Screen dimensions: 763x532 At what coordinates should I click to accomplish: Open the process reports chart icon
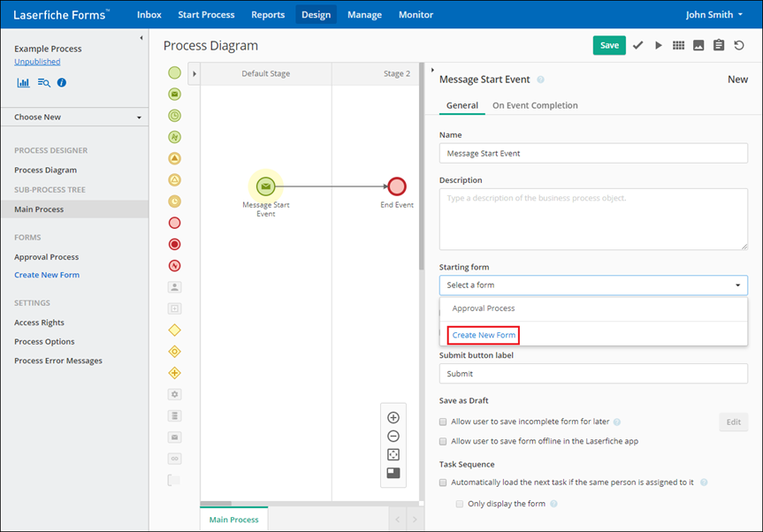[23, 83]
